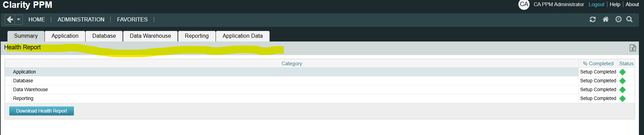Click the refresh icon in toolbar
The image size is (644, 135).
[593, 19]
